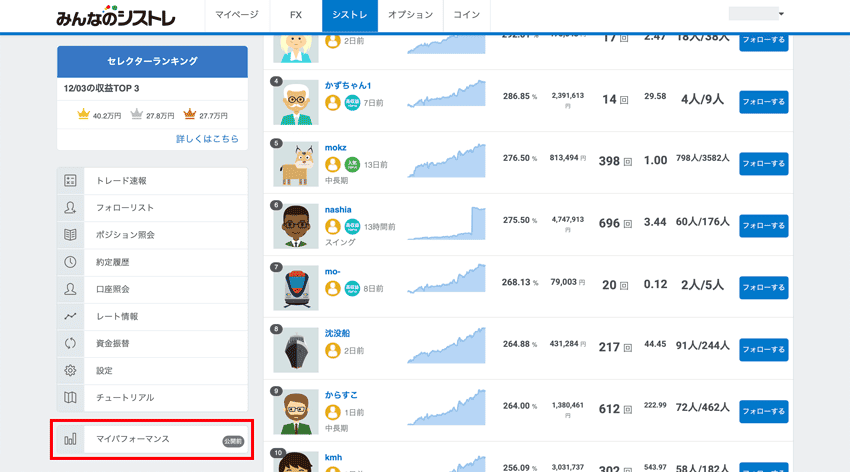The width and height of the screenshot is (850, 472).
Task: Click the 約定履歴 clock icon
Action: (70, 262)
